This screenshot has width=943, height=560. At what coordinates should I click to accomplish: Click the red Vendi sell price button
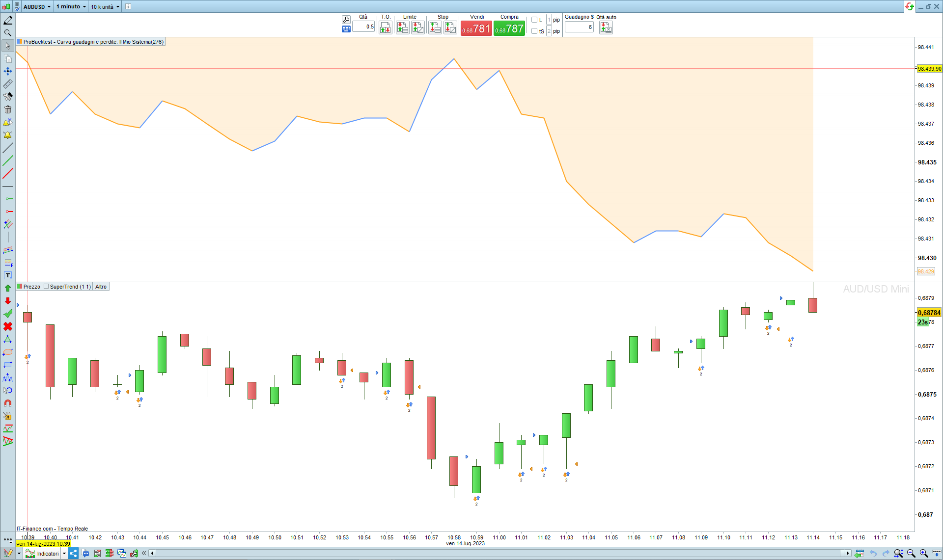pyautogui.click(x=476, y=28)
